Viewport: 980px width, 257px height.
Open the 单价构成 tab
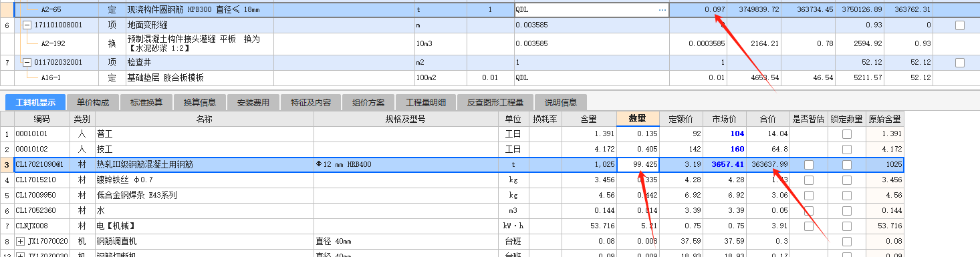click(x=93, y=103)
